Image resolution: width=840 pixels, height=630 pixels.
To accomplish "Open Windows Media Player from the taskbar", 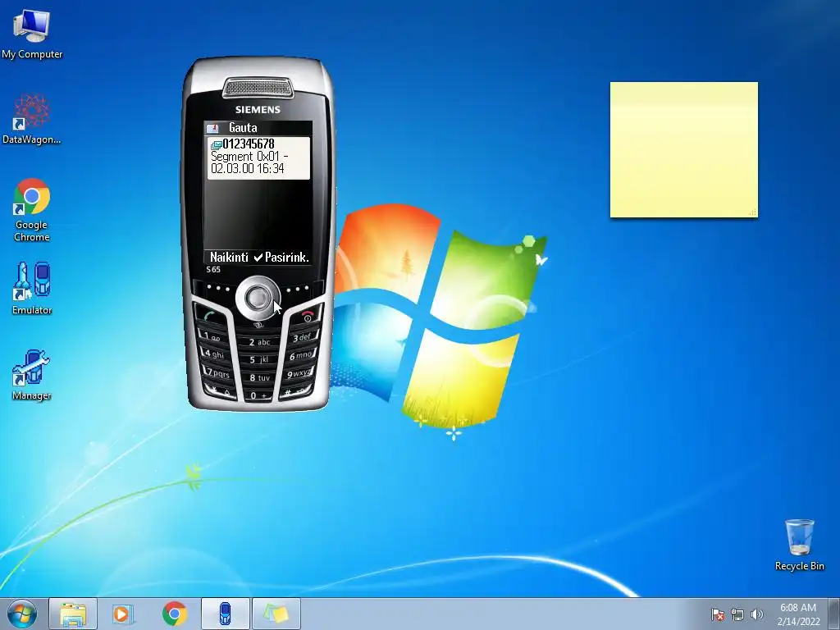I will pyautogui.click(x=123, y=614).
